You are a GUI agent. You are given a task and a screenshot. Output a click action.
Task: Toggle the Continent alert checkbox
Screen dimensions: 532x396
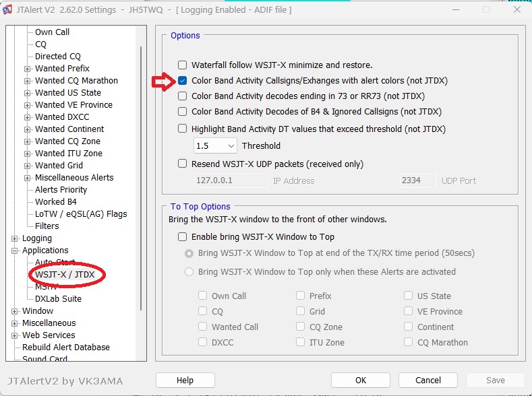pyautogui.click(x=408, y=327)
